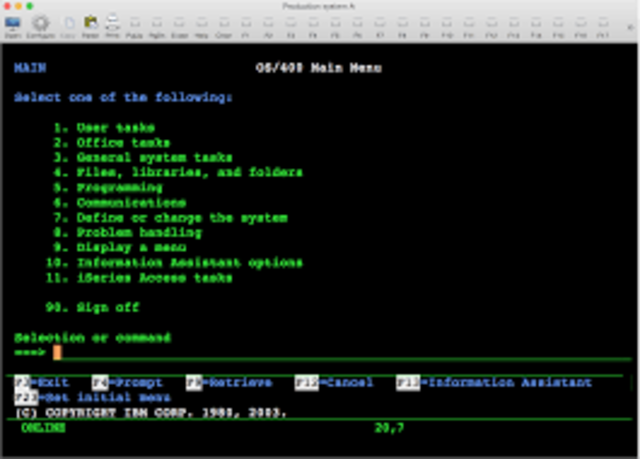Click the F7 key toolbar button
640x459 pixels.
point(380,27)
